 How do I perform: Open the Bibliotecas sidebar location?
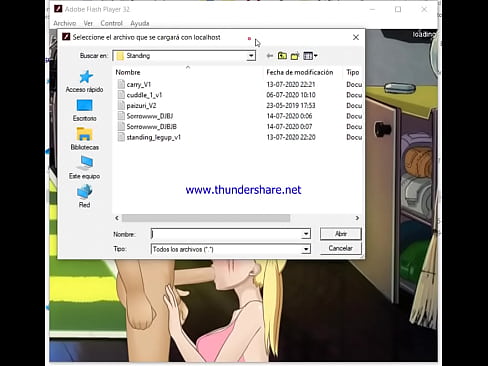pos(85,139)
